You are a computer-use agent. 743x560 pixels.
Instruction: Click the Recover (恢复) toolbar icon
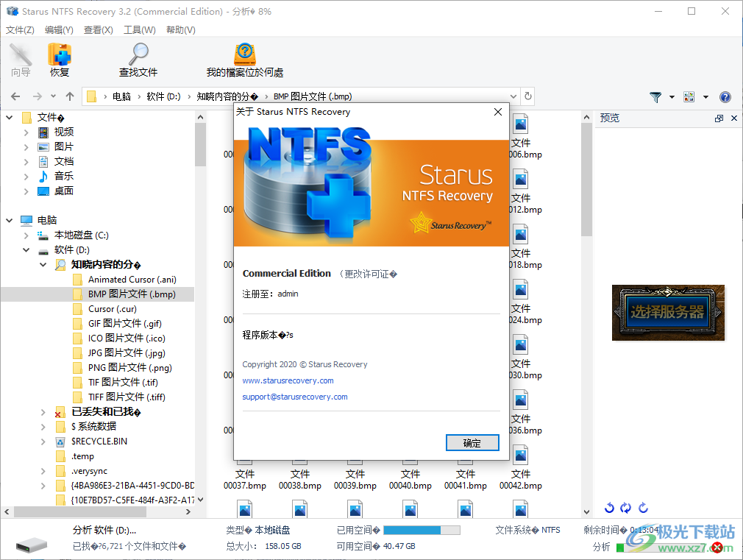(x=60, y=60)
